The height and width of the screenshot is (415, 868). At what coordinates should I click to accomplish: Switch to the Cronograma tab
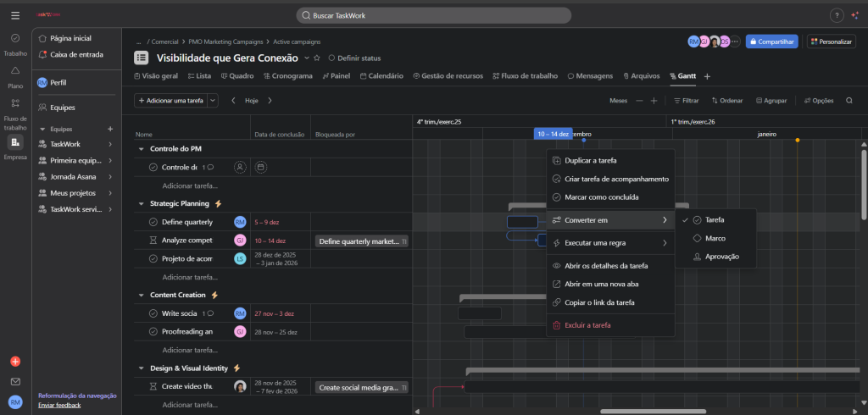(x=287, y=76)
